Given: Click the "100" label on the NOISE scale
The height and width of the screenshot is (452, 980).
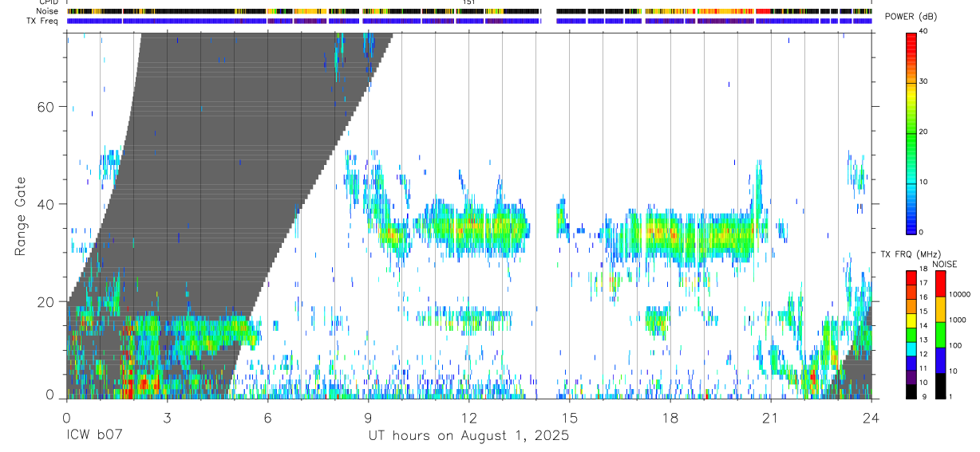Looking at the screenshot, I should pos(956,345).
